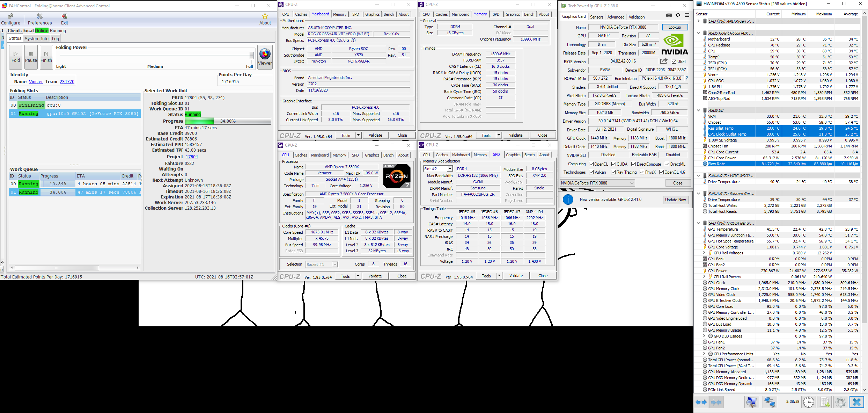Click HWiNFO logging sheet icon
Viewport: 868px width, 413px height.
825,402
